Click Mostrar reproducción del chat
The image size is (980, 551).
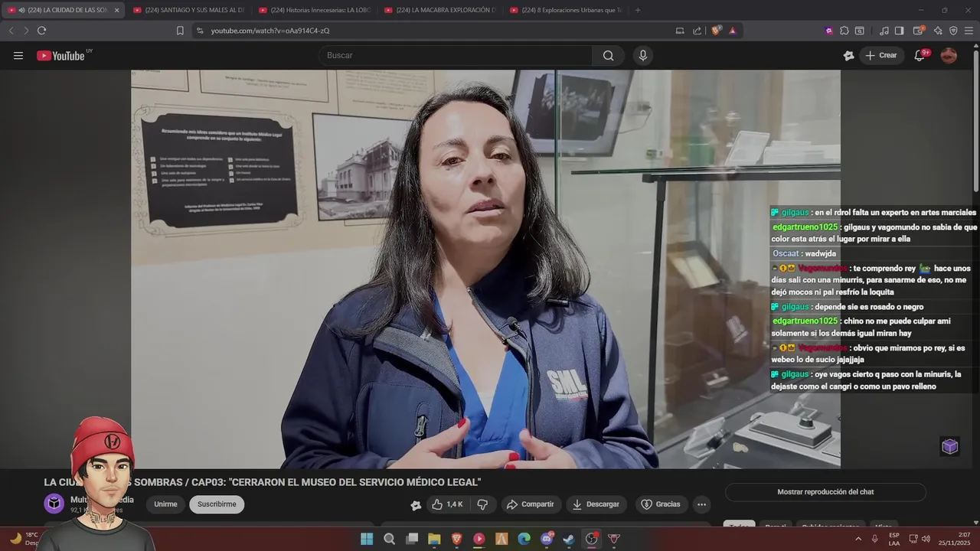(x=825, y=492)
